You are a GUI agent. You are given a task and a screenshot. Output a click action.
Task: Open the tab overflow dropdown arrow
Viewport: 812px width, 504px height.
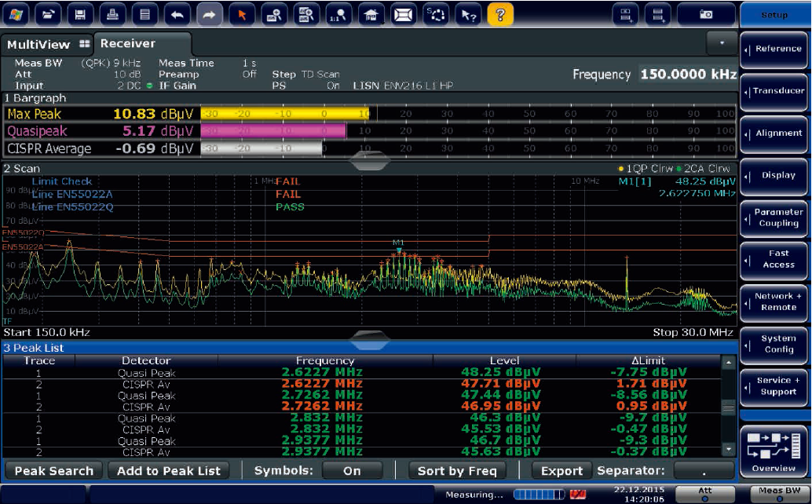pos(722,43)
